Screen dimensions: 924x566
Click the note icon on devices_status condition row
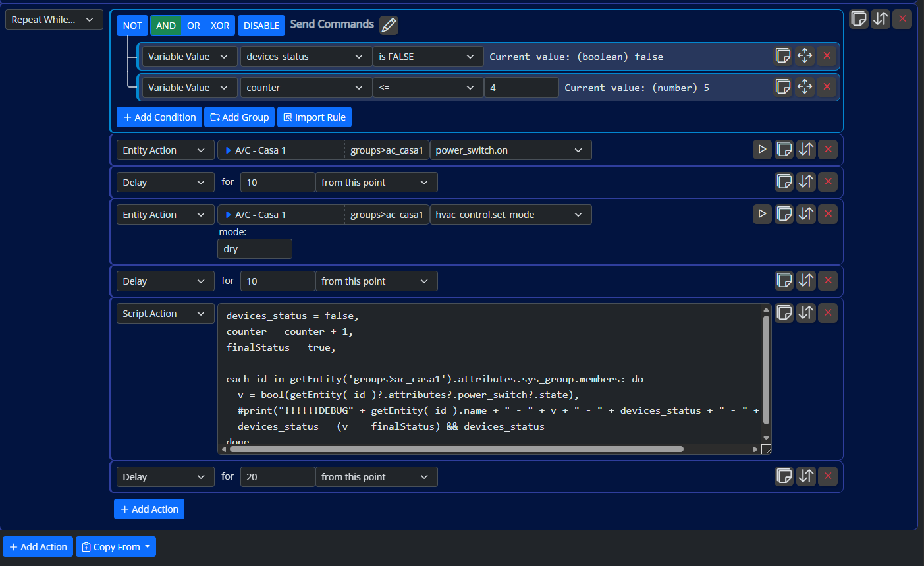782,56
